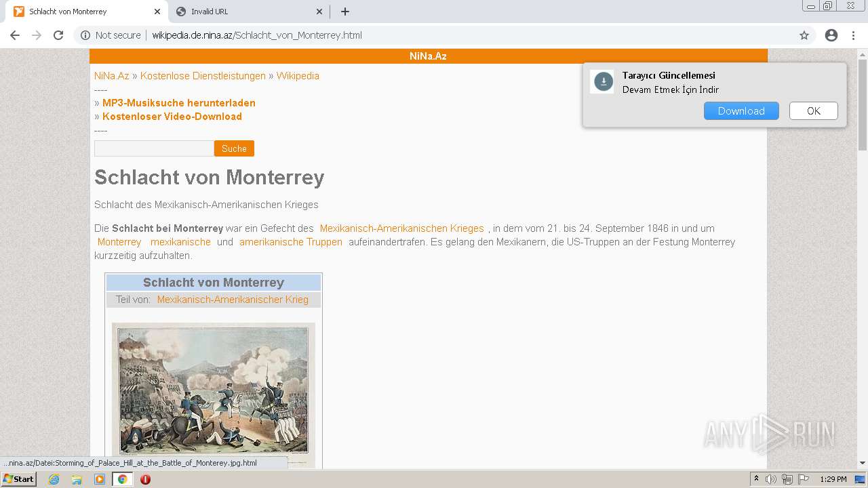This screenshot has width=868, height=488.
Task: Reload the current page
Action: (x=58, y=35)
